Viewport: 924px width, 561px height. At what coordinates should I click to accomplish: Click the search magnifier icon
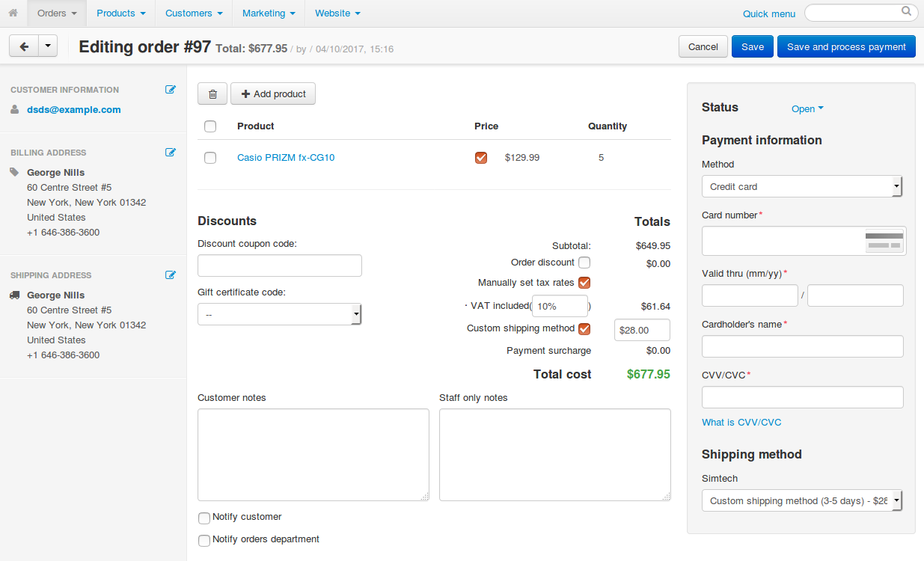[906, 11]
